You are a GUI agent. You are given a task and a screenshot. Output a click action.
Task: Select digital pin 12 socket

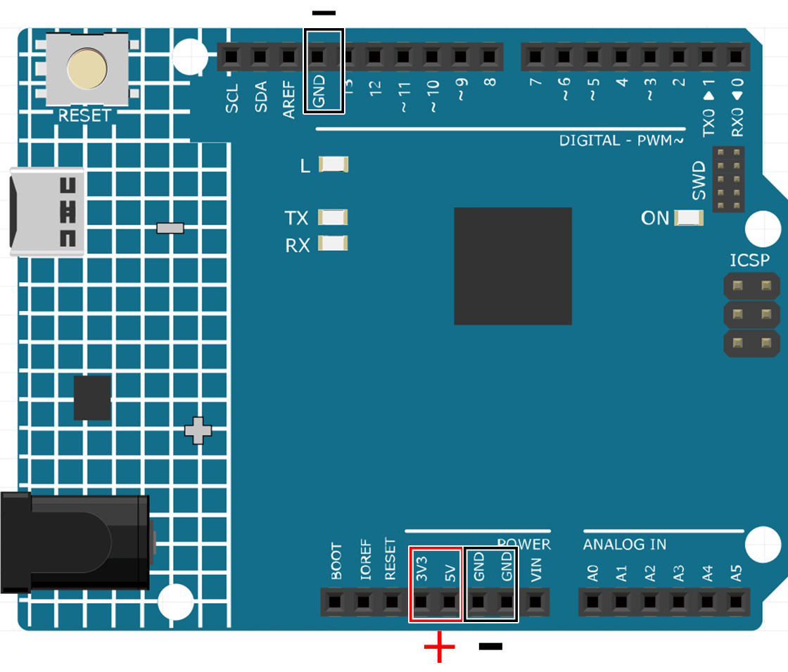[374, 56]
